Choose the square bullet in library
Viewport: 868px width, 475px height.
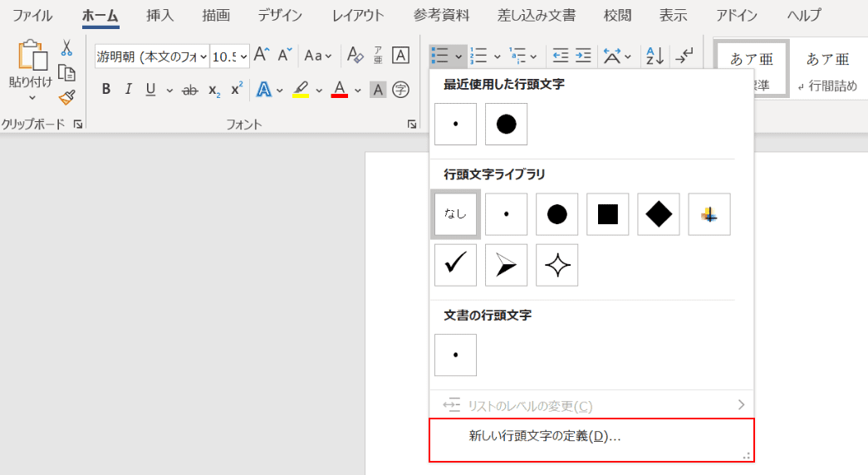(x=608, y=214)
